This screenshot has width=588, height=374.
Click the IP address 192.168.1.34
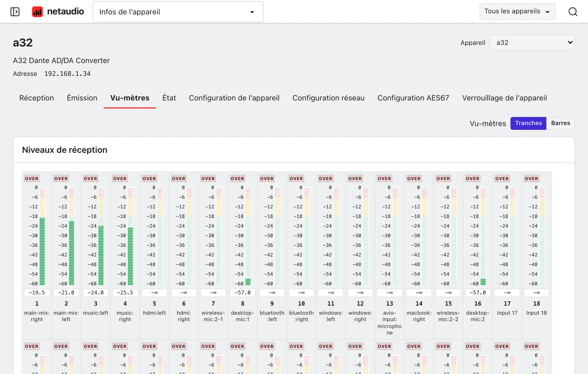(67, 74)
